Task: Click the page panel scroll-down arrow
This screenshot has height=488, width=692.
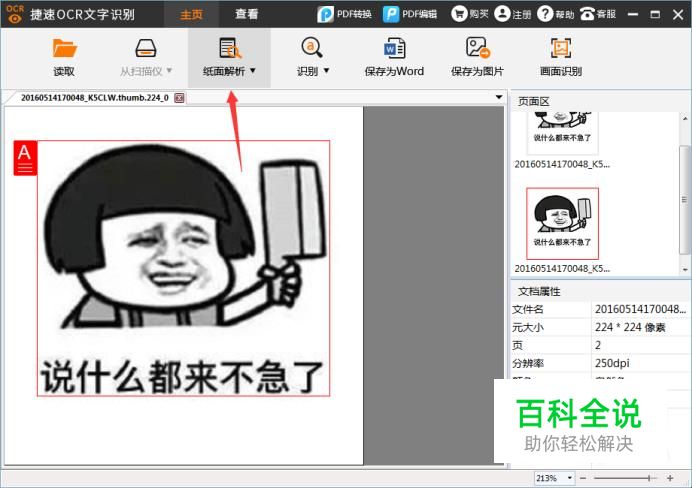Action: pos(685,270)
